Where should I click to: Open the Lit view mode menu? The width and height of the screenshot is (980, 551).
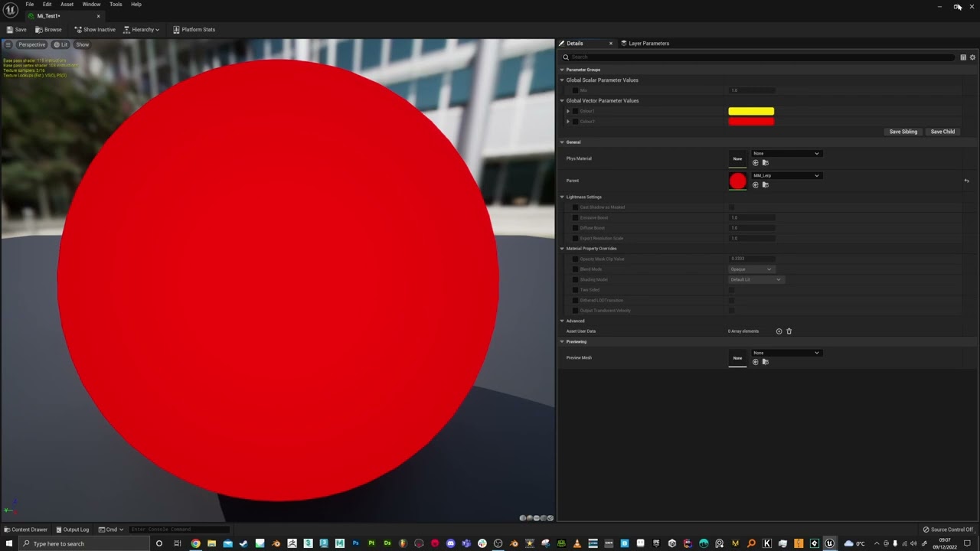tap(61, 44)
